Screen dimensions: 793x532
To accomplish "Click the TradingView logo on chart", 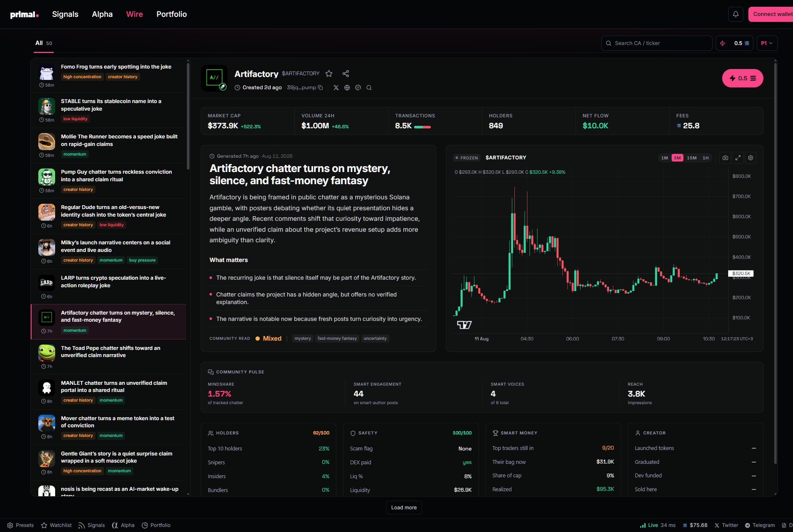I will (464, 325).
